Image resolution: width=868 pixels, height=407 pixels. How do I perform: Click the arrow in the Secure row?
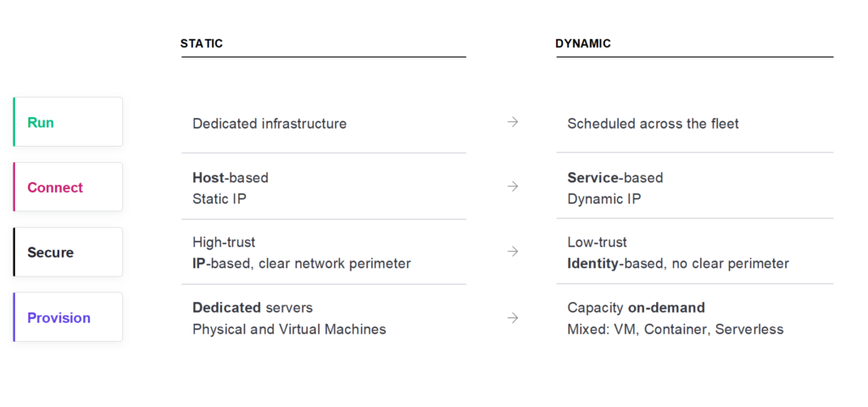coord(513,251)
